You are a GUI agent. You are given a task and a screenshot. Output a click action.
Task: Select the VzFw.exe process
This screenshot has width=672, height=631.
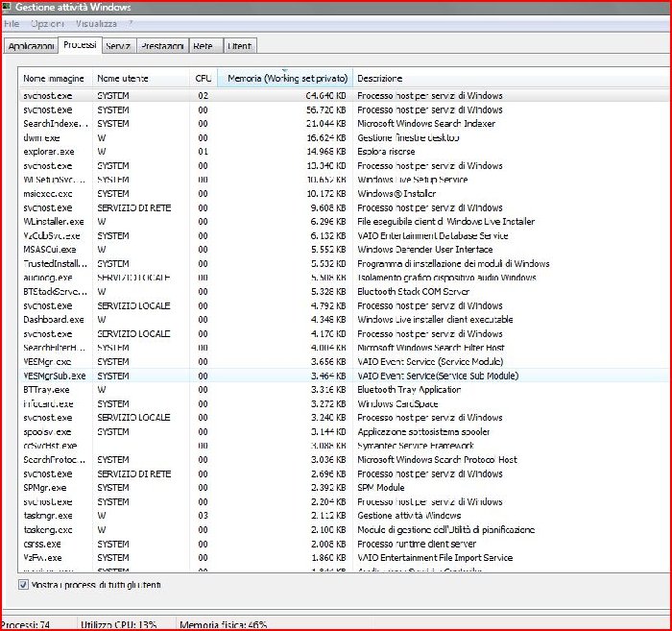click(344, 558)
